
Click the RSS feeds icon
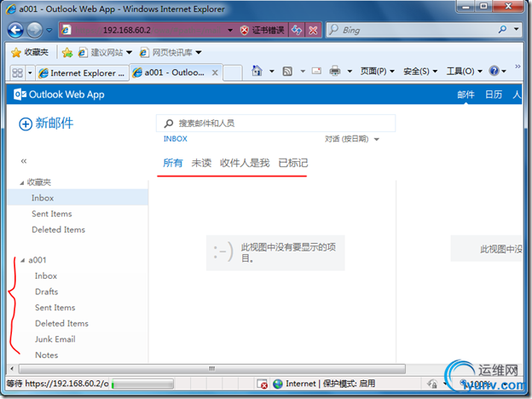(287, 72)
